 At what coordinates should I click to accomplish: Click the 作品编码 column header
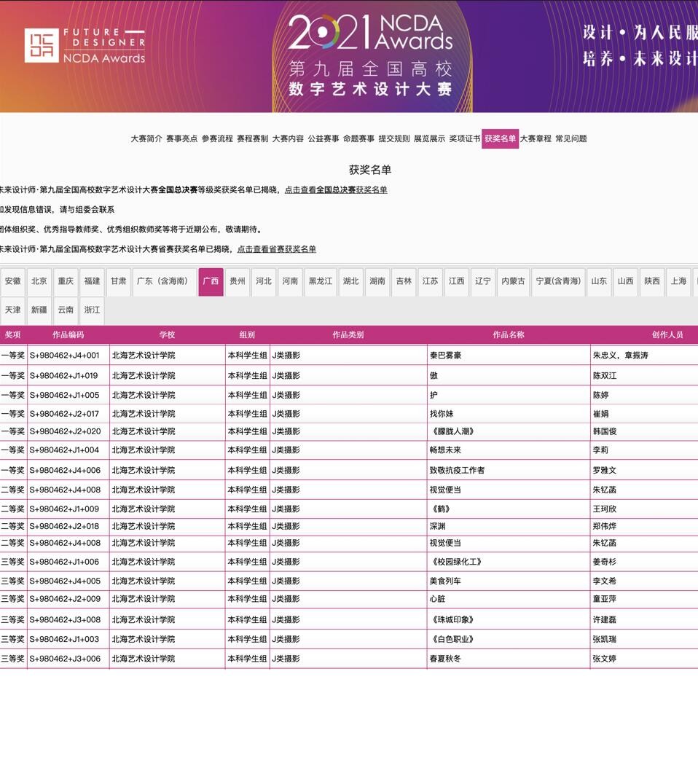tap(68, 335)
